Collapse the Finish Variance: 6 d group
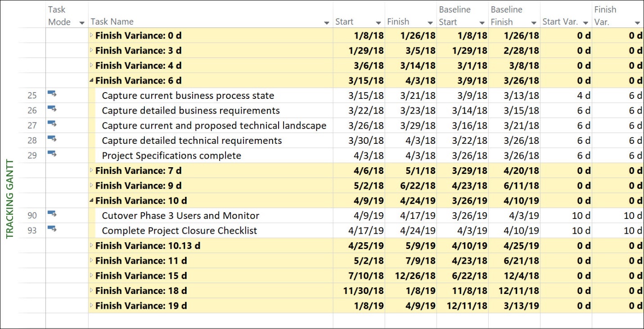The width and height of the screenshot is (644, 329). [92, 80]
